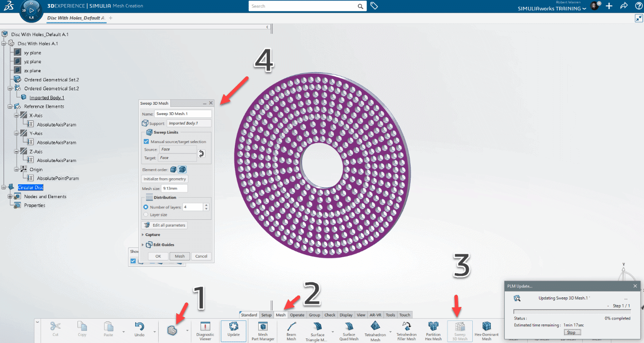
Task: Click the 3D mesh cube icon in action bar
Action: (171, 330)
